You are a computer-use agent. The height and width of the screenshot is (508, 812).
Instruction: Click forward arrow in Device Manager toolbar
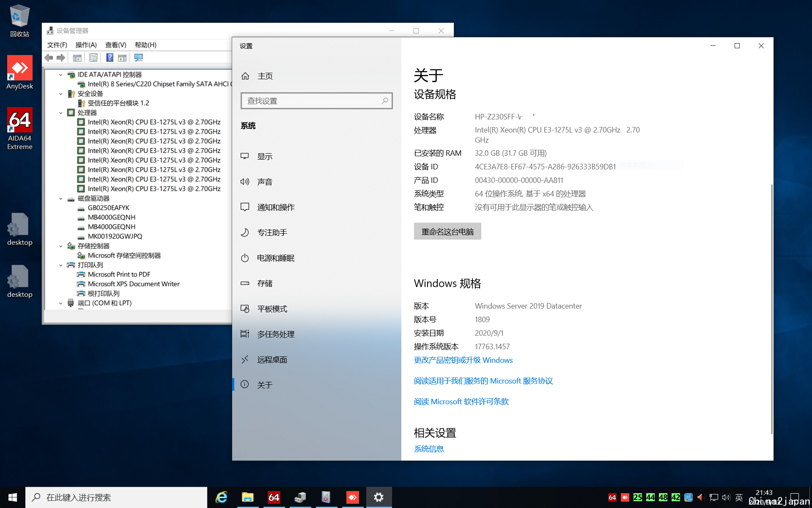point(61,58)
